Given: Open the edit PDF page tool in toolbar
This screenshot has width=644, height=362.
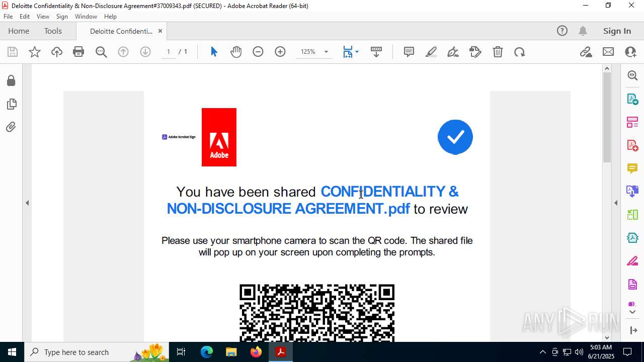Looking at the screenshot, I should coord(475,52).
